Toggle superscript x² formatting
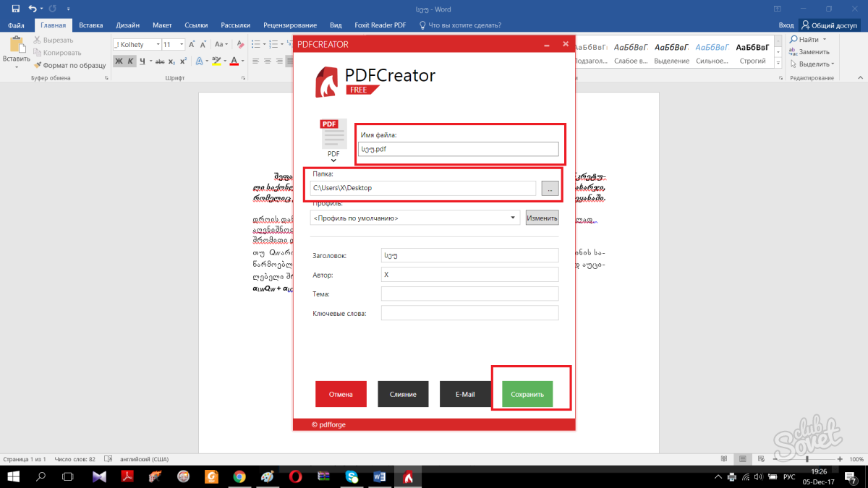Screen dimensions: 868x488 (184, 61)
